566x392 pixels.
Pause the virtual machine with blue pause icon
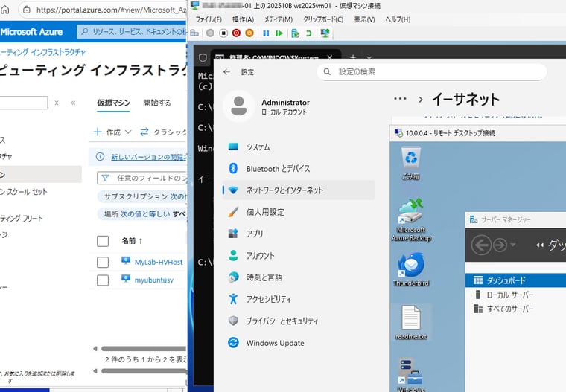[x=266, y=33]
